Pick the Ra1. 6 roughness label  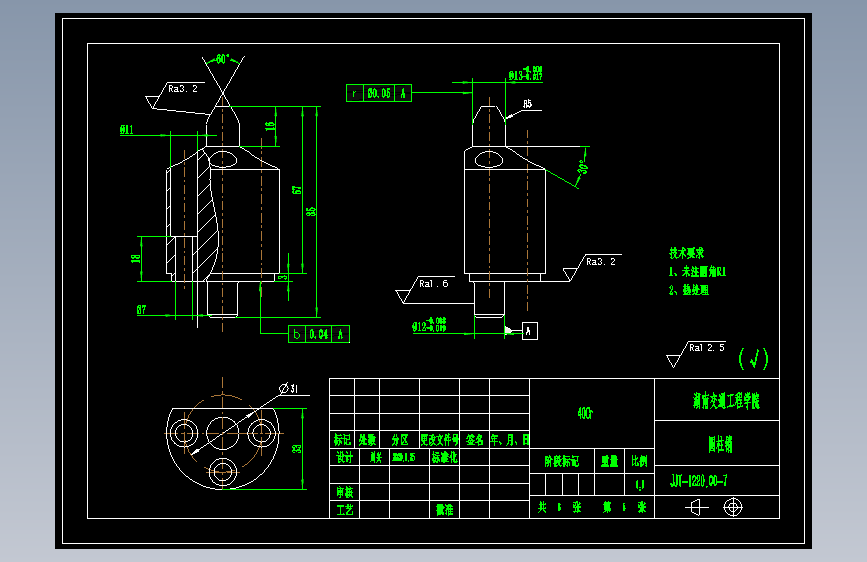434,284
